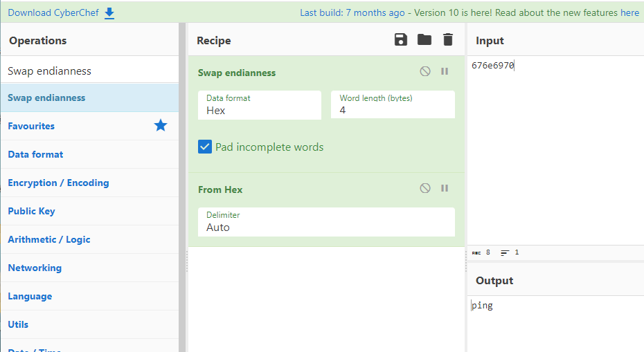Open the Data format Hex dropdown
Viewport: 644px width, 352px height.
tap(260, 105)
